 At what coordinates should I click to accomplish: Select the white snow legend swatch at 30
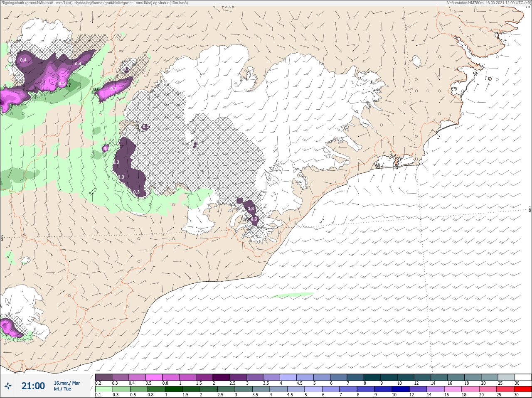click(523, 377)
